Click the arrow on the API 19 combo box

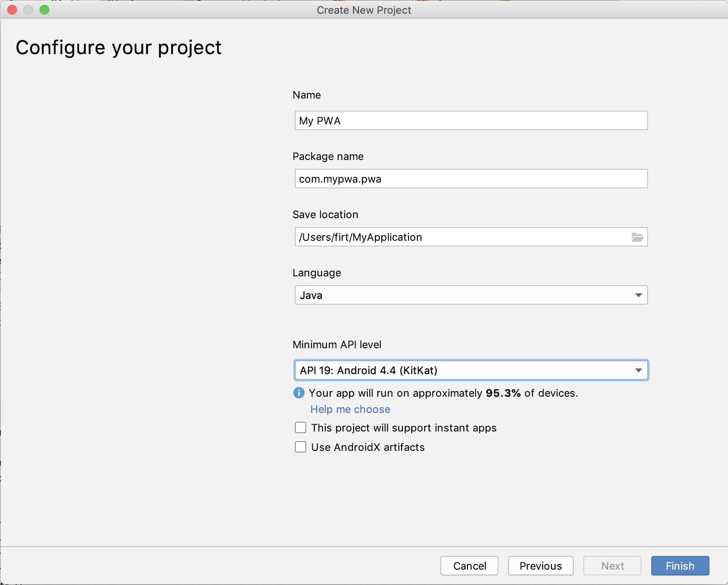tap(638, 370)
